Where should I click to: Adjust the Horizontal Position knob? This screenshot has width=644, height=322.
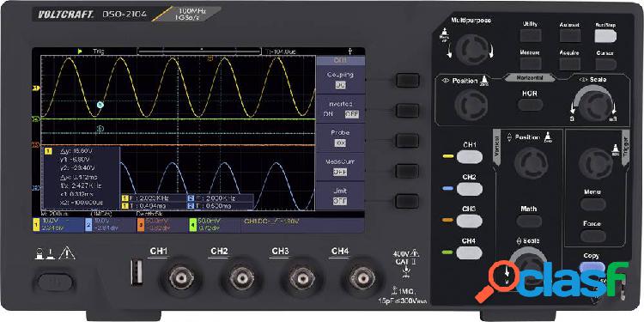471,105
